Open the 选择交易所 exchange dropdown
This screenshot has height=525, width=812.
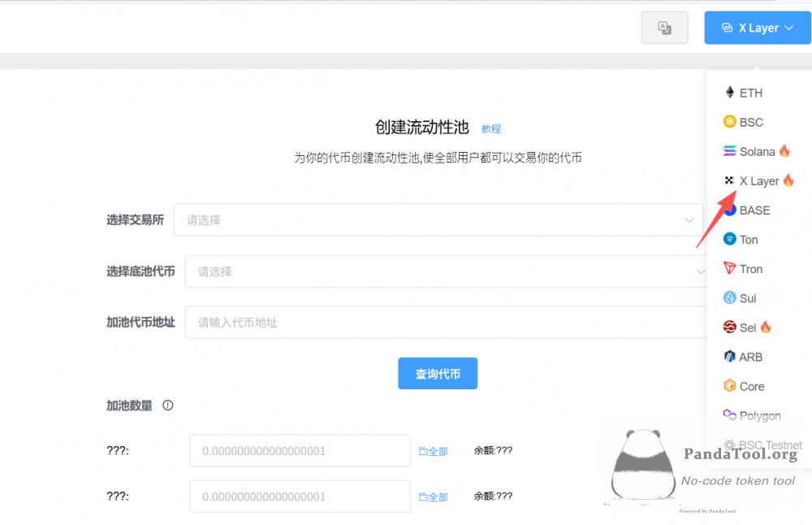point(438,219)
